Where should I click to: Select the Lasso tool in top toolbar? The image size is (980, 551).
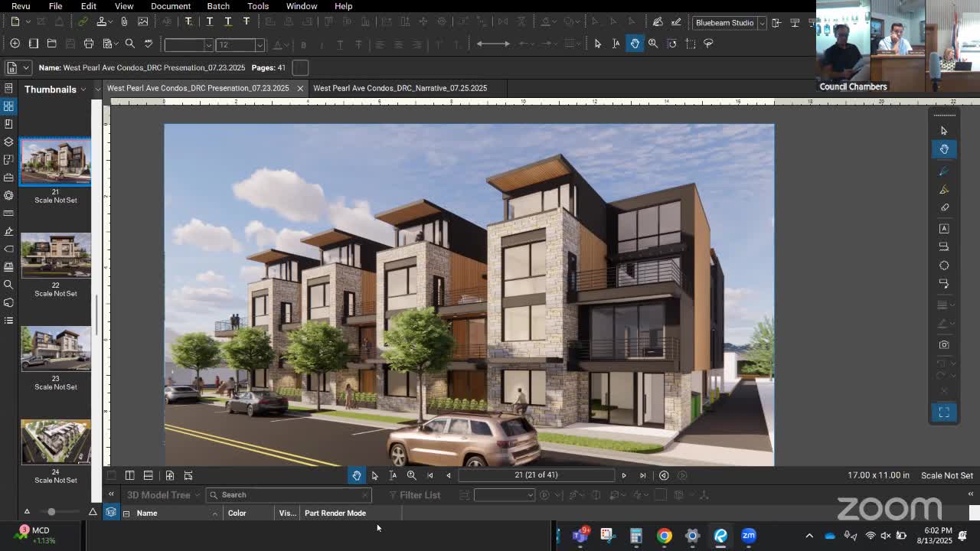708,44
